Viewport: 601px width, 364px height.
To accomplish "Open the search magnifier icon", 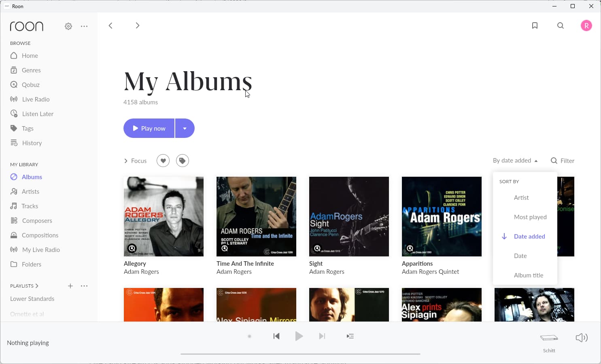I will coord(561,25).
